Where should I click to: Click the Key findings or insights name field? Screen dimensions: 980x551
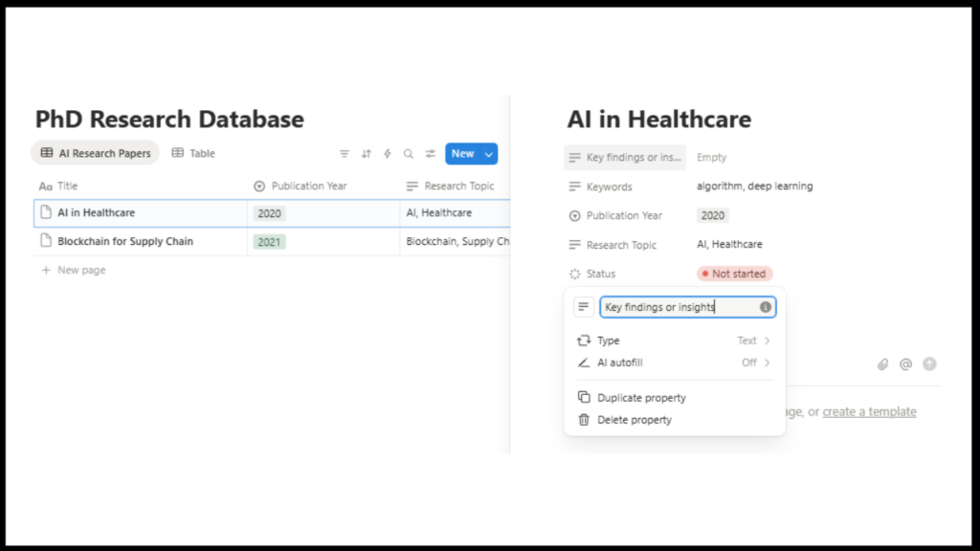pyautogui.click(x=678, y=307)
